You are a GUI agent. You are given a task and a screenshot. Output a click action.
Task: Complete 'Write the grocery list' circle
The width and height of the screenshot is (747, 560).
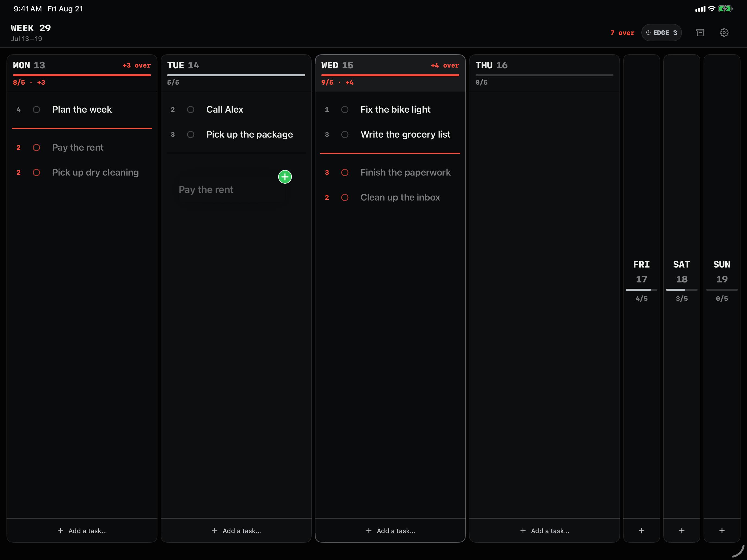pos(344,135)
